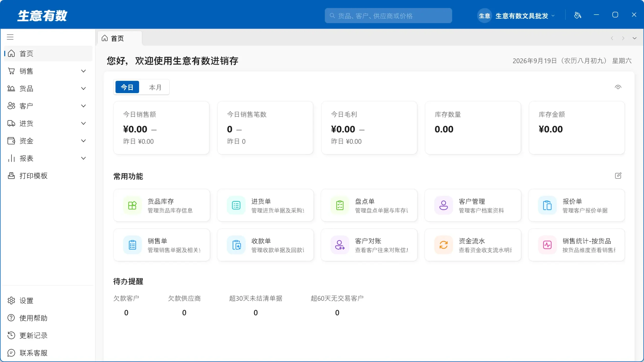Collapse the sidebar with the hamburger icon
Viewport: 644px width, 362px height.
(10, 37)
